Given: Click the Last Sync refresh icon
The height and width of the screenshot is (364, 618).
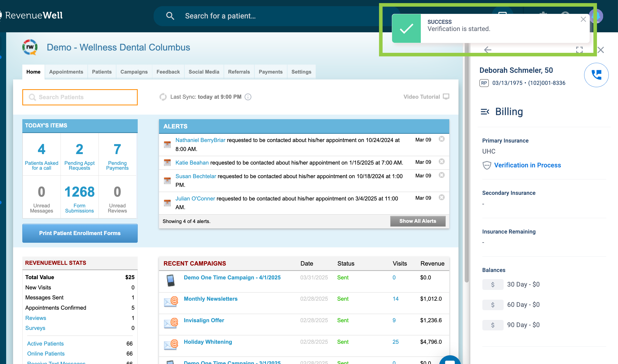Looking at the screenshot, I should (x=163, y=97).
